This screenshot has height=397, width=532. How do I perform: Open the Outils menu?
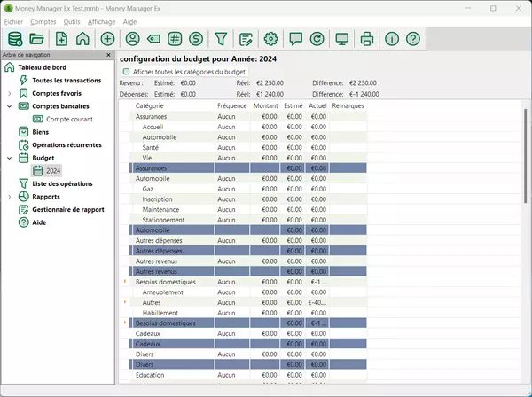tap(72, 20)
